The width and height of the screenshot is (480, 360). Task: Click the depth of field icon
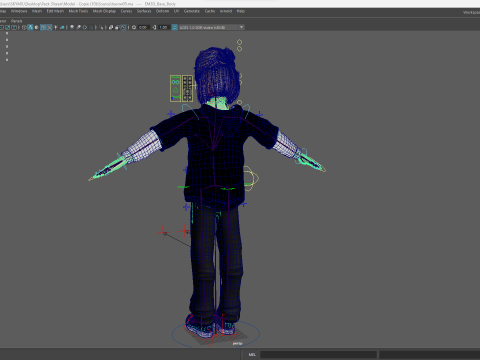(x=92, y=27)
